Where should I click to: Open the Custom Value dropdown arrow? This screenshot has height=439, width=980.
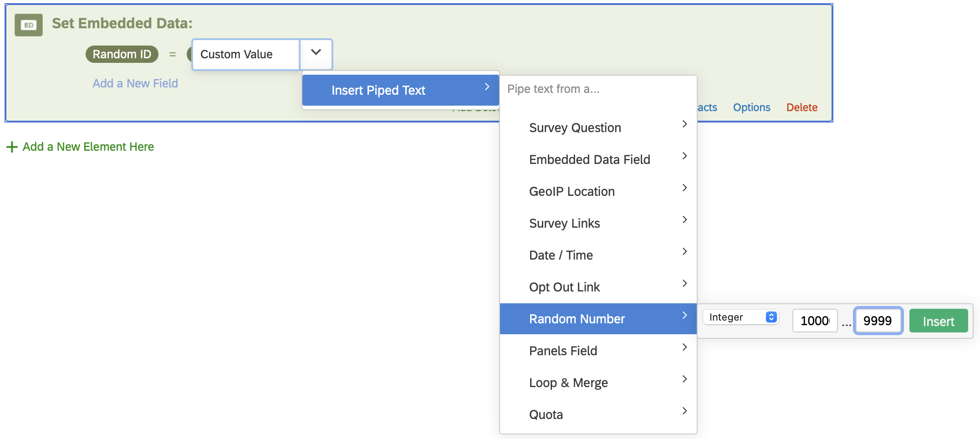click(x=316, y=54)
